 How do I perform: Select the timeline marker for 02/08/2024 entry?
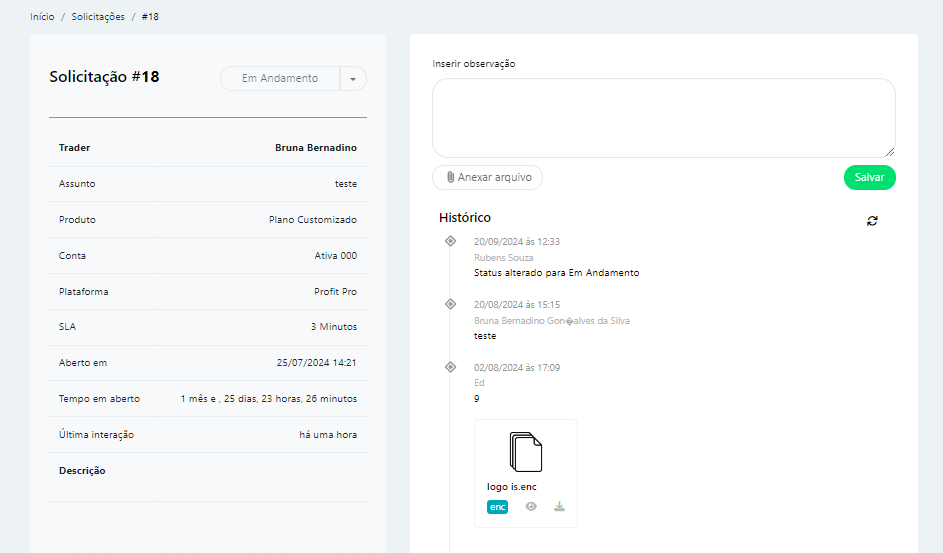(x=450, y=367)
